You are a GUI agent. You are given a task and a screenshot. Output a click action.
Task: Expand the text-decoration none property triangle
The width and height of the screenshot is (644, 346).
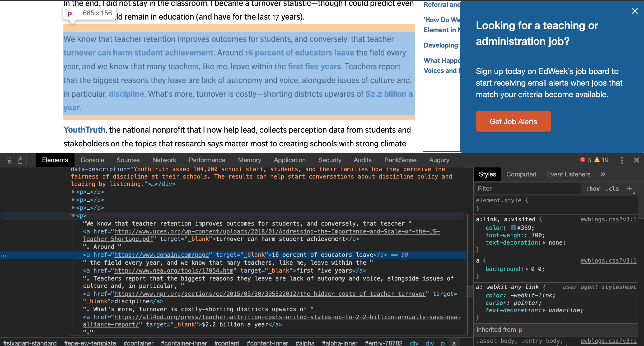tap(544, 243)
